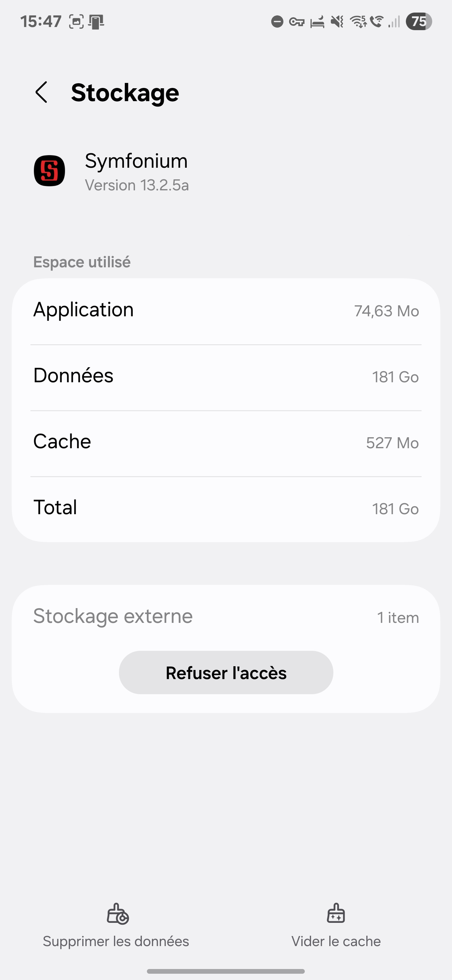Screen dimensions: 452x980
Task: Tap the VPN key status icon
Action: coord(297,22)
